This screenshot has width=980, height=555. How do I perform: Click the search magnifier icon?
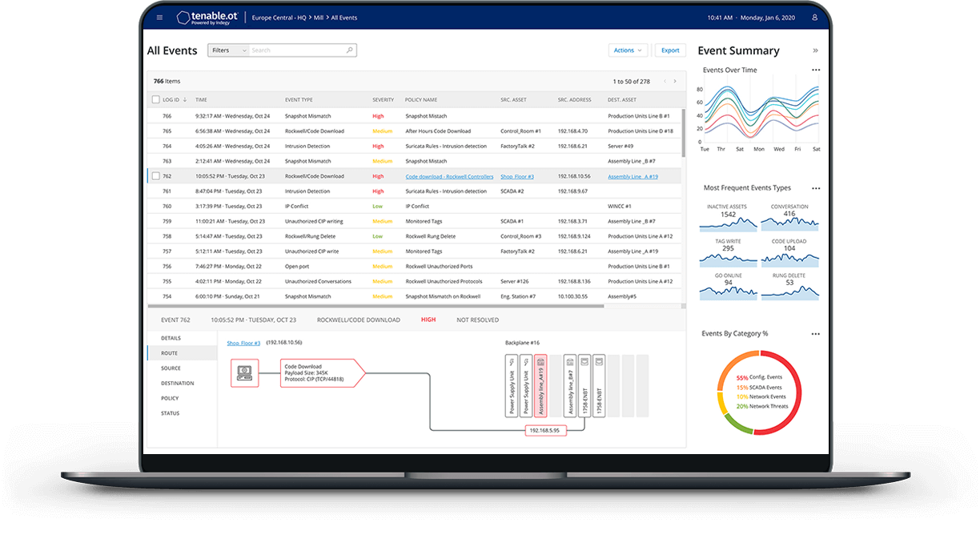click(349, 50)
